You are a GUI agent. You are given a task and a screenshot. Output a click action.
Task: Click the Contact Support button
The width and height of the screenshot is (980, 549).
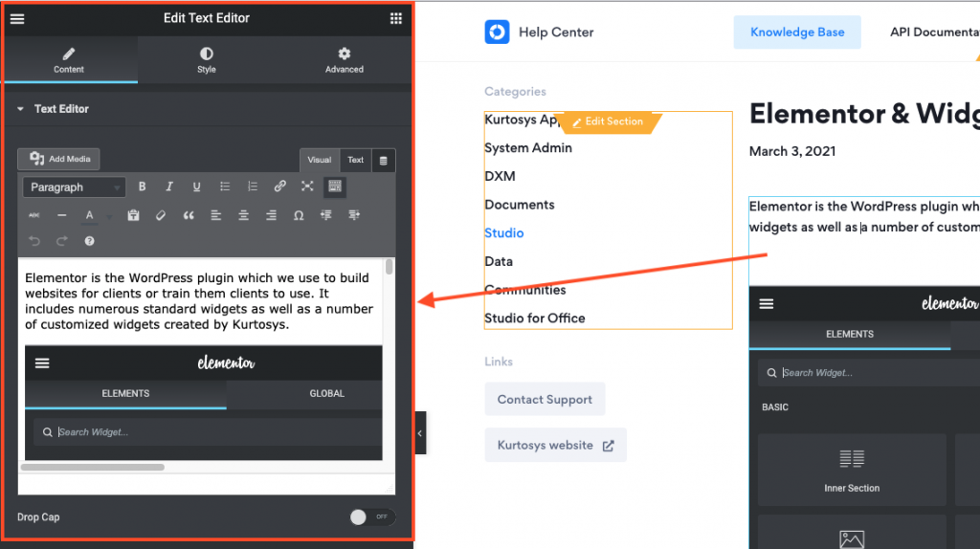pos(545,399)
